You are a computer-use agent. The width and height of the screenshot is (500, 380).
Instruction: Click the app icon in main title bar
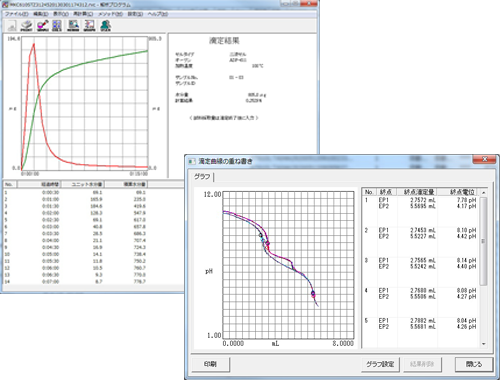point(5,5)
